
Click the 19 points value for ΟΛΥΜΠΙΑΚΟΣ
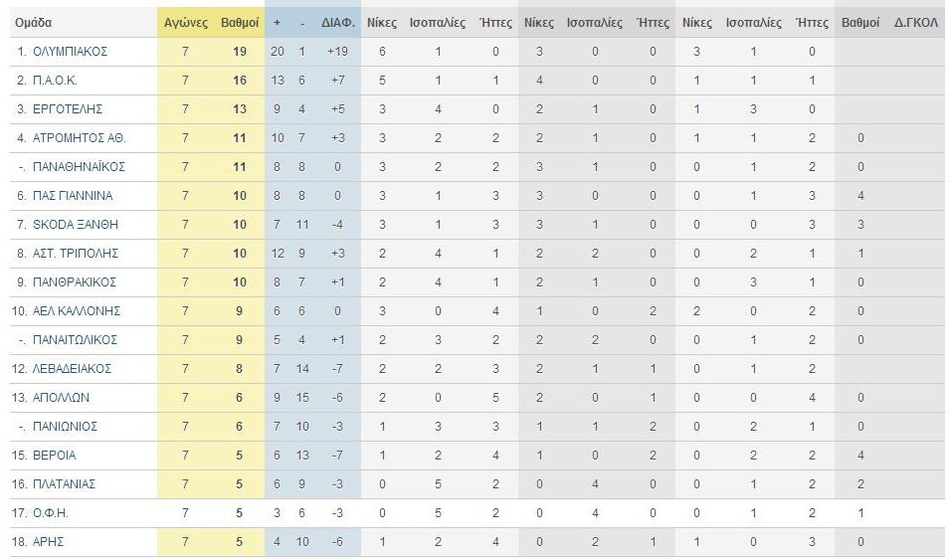click(240, 52)
